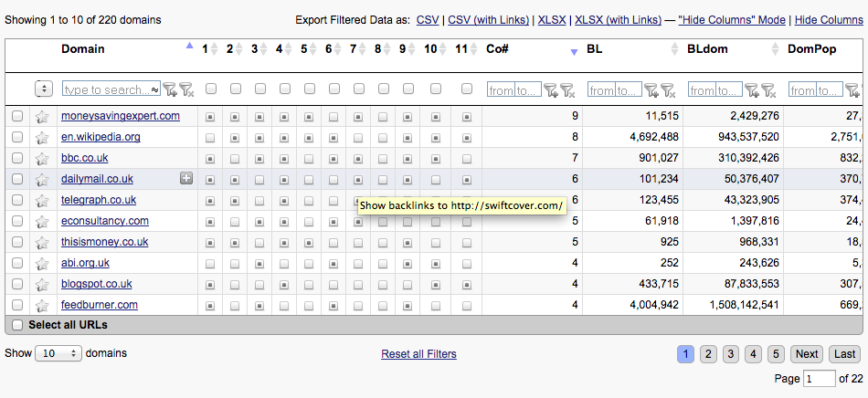Focus the Domain type to search field
This screenshot has height=398, width=868.
click(111, 89)
